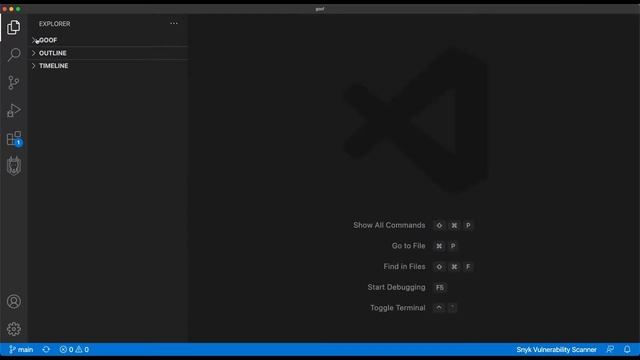This screenshot has width=640, height=360.
Task: Expand the OUTLINE section
Action: coord(108,53)
